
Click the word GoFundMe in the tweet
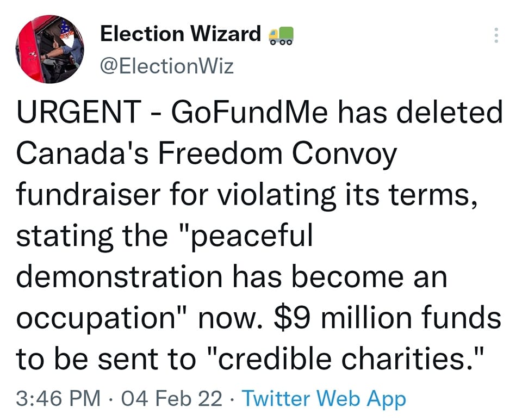tap(247, 114)
